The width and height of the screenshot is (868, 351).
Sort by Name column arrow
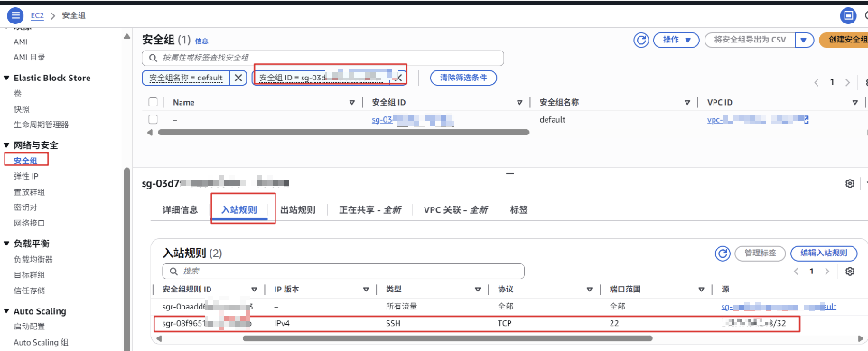point(352,103)
